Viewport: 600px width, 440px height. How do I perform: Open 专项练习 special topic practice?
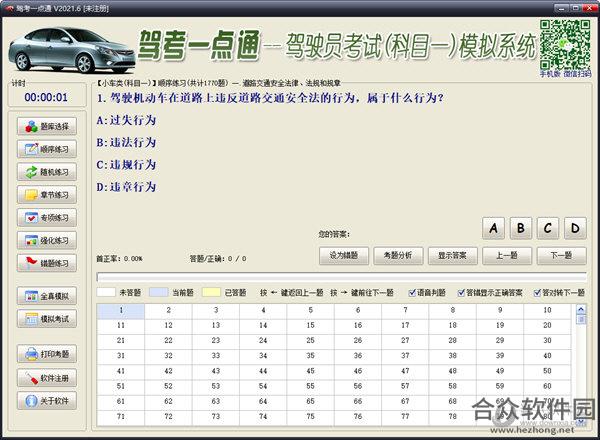(47, 218)
